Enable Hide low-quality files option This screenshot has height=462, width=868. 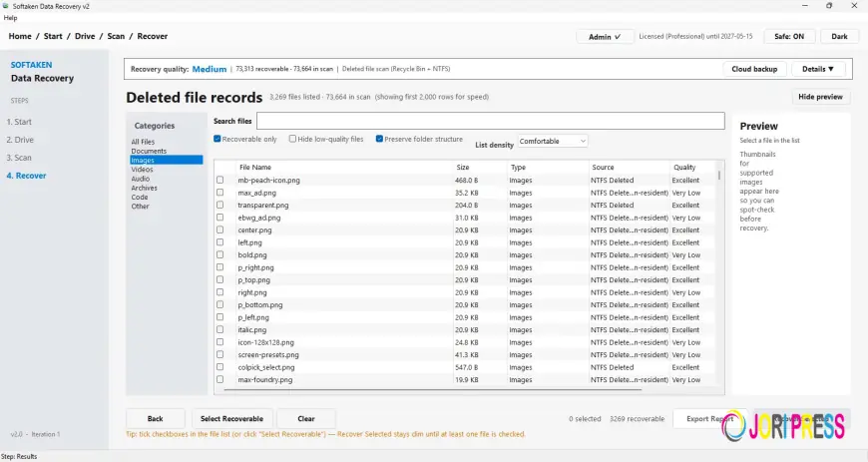point(292,139)
